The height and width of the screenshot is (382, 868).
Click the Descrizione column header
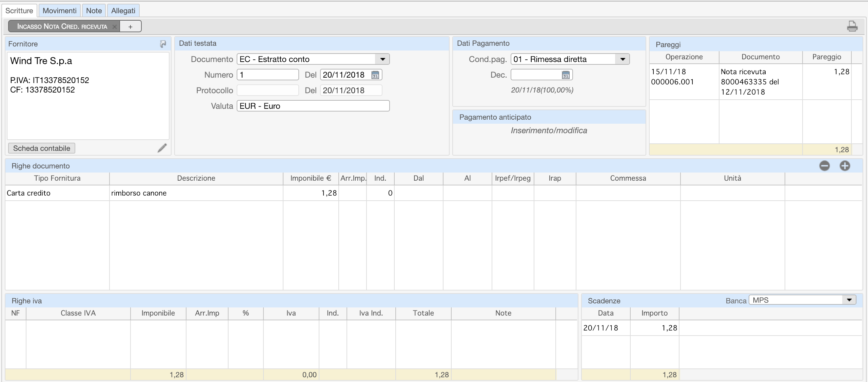(196, 178)
